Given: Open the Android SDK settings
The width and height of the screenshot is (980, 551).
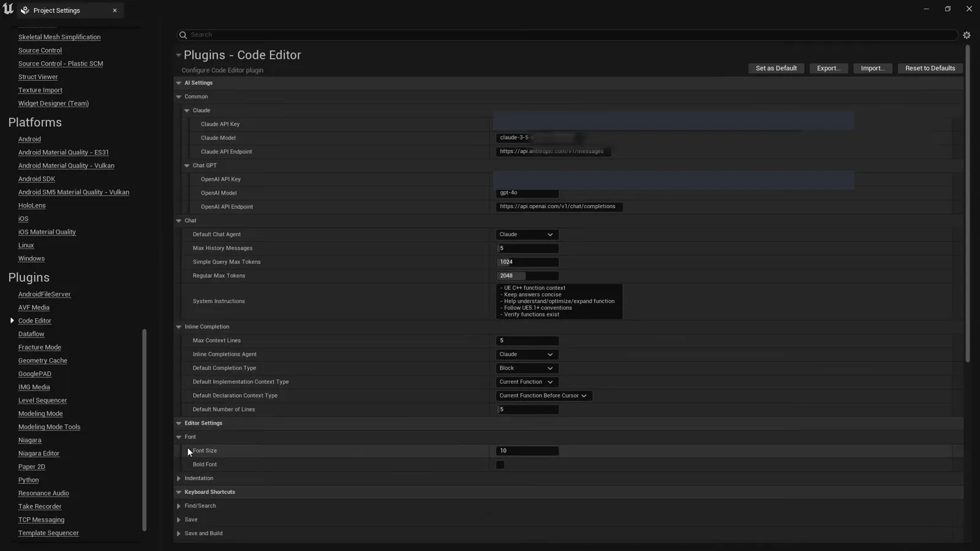Looking at the screenshot, I should pos(37,179).
